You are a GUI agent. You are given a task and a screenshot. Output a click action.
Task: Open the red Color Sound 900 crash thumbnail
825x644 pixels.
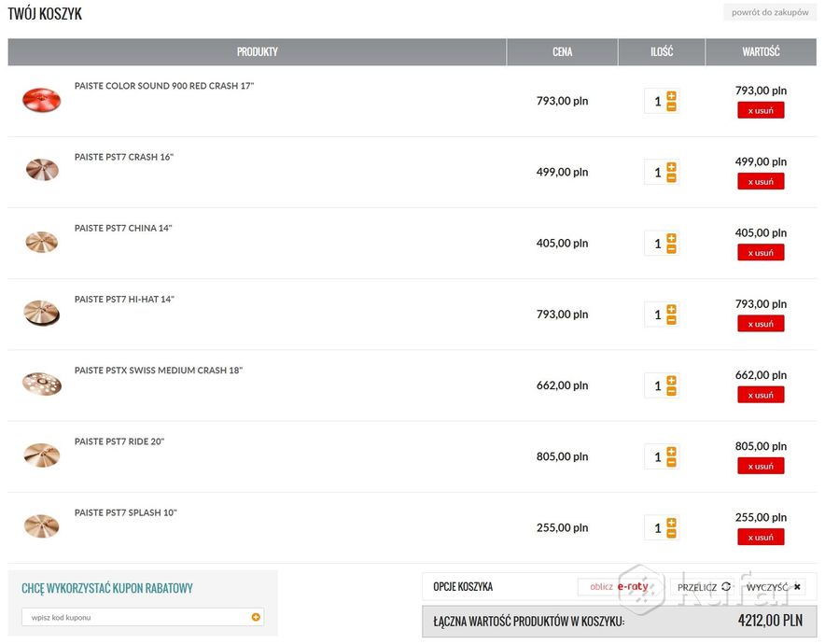coord(42,100)
